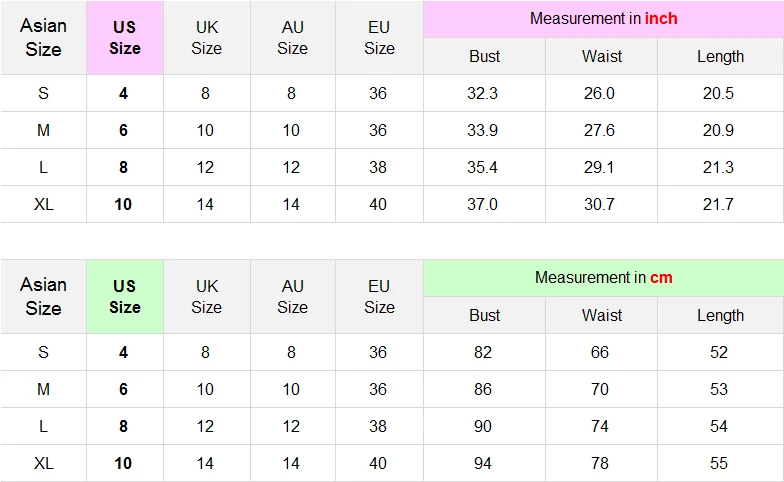This screenshot has width=784, height=482.
Task: Click the pink US Size header cell
Action: tap(125, 38)
